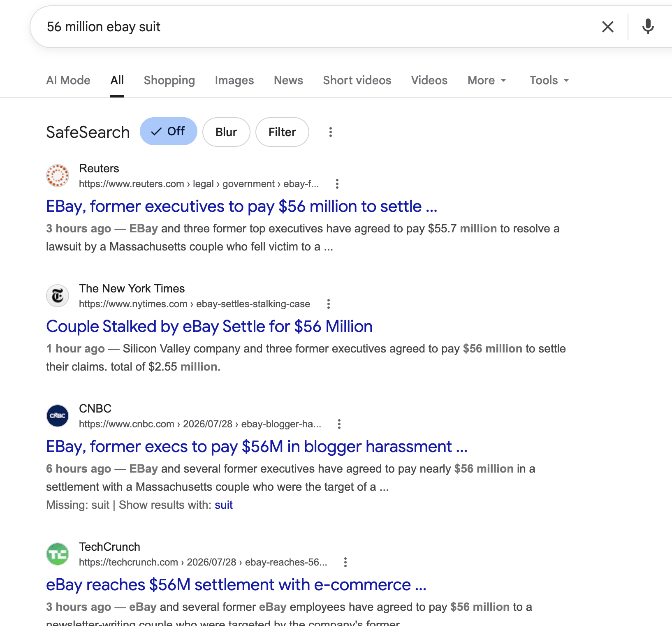Switch to the AI Mode tab
The height and width of the screenshot is (626, 672).
click(68, 80)
